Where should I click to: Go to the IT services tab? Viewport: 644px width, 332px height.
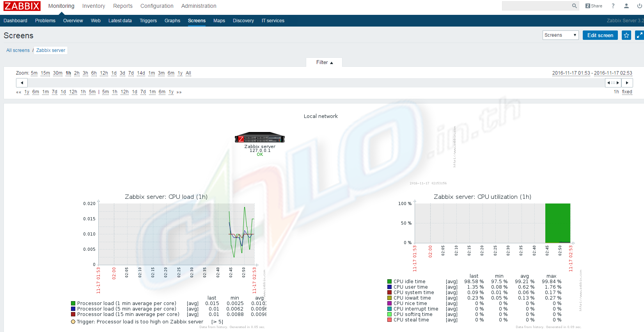[273, 21]
